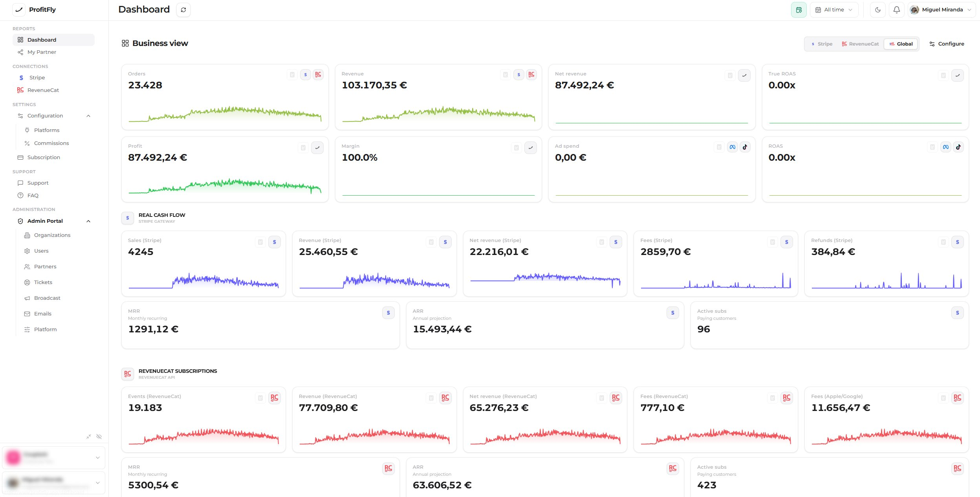
Task: Click the Subscription card icon in sidebar
Action: click(x=20, y=158)
